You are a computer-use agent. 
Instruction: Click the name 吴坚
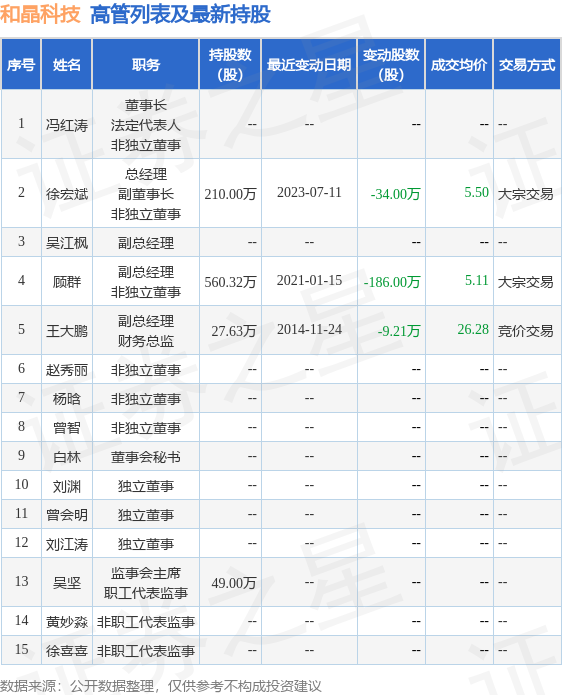(67, 582)
